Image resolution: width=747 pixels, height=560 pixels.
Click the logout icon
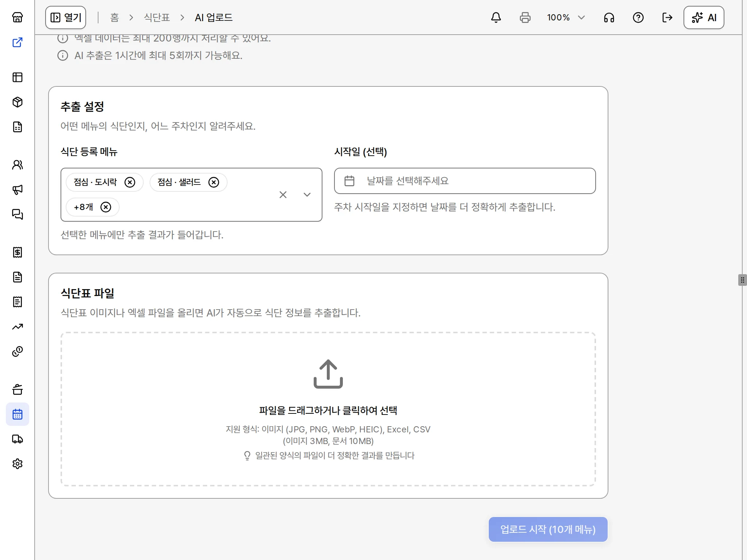[x=667, y=17]
